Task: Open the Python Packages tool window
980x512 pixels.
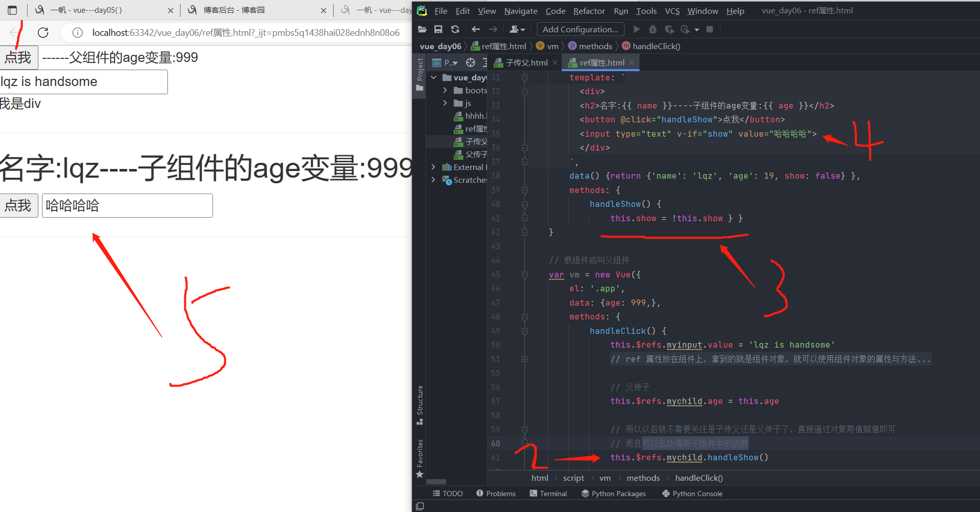Action: [x=613, y=494]
